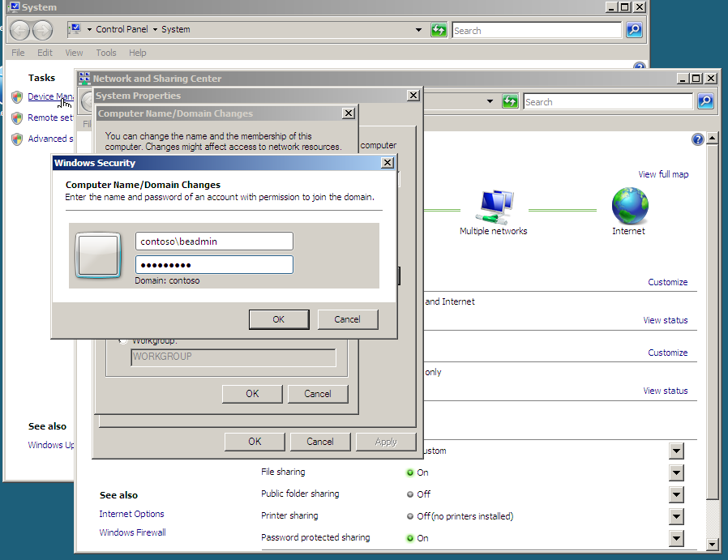Click the WORKGROUP text field
The width and height of the screenshot is (728, 560).
[x=233, y=357]
